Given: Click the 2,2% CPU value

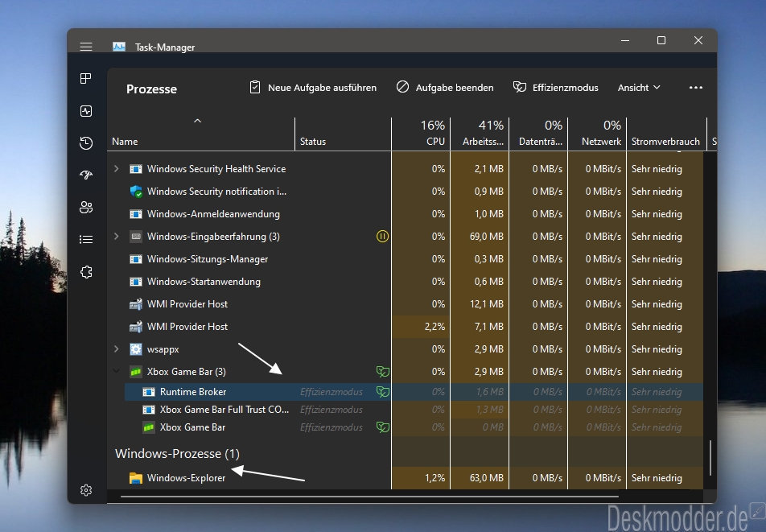Looking at the screenshot, I should (434, 326).
